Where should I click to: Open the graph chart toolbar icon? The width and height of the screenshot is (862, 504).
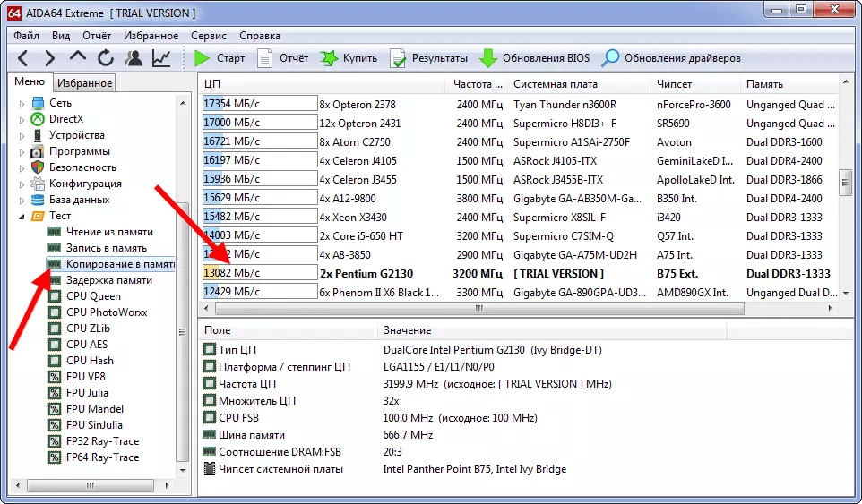(x=161, y=58)
